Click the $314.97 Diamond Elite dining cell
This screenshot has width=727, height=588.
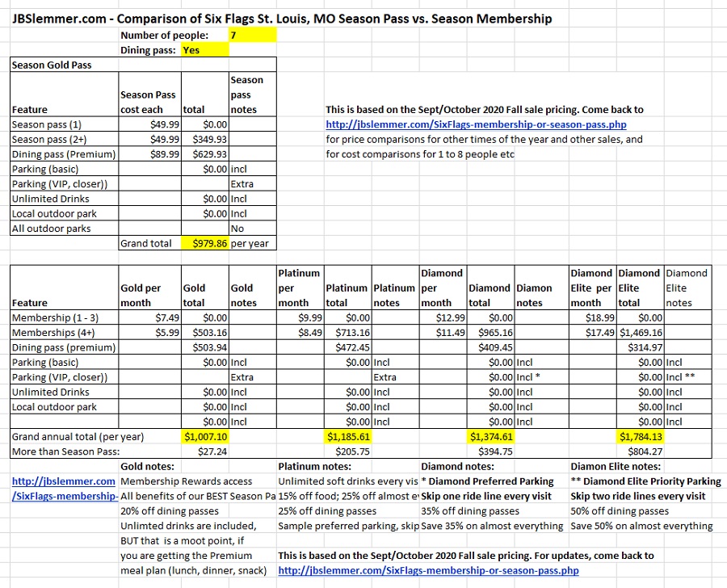(641, 347)
